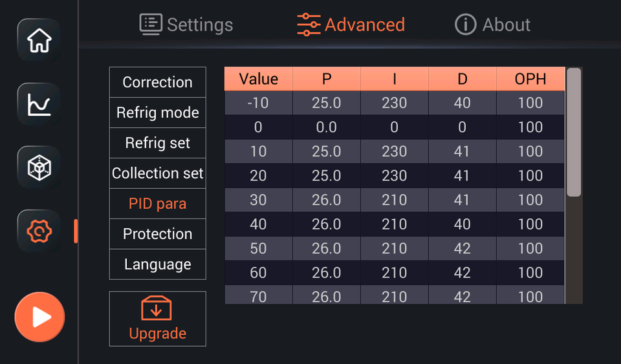Switch to the Settings tab
This screenshot has height=364, width=621.
[x=186, y=25]
